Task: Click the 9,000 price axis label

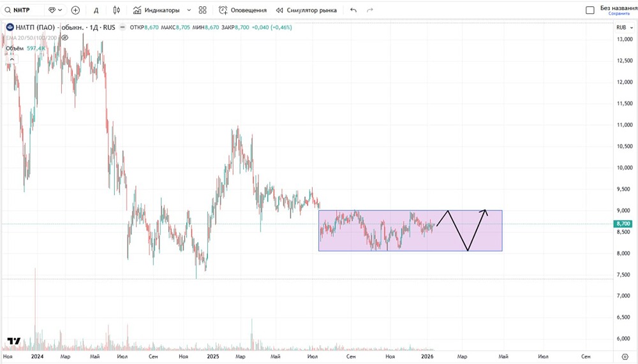Action: [x=625, y=210]
